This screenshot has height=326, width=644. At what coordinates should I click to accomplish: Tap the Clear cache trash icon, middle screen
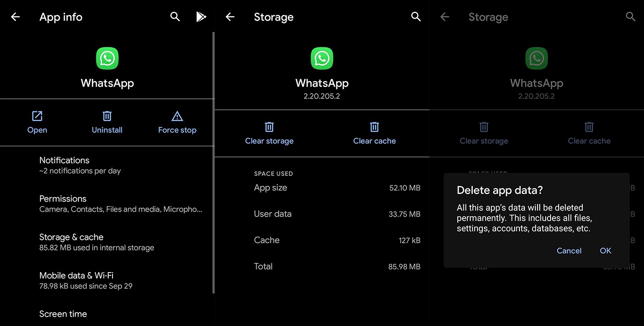(x=375, y=127)
